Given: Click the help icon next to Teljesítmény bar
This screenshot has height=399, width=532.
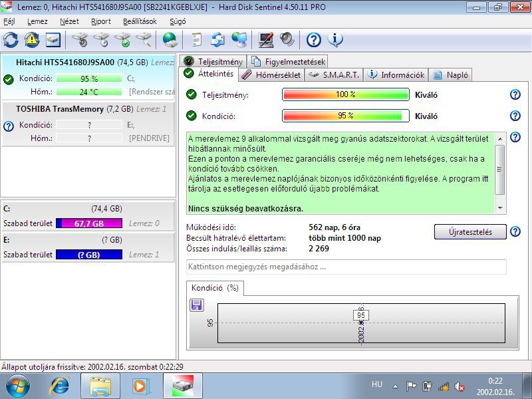Looking at the screenshot, I should 515,94.
